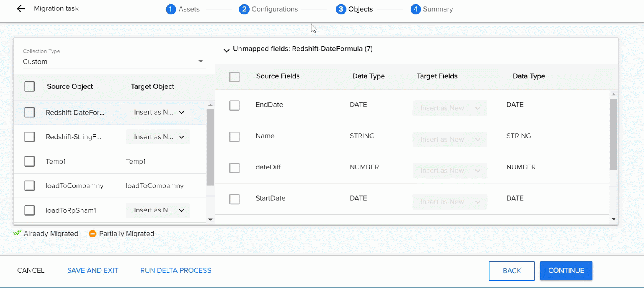This screenshot has width=644, height=288.
Task: Open the Collection Type Custom dropdown
Action: 114,61
